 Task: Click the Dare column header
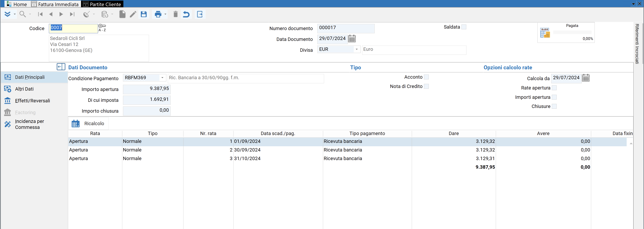click(454, 133)
